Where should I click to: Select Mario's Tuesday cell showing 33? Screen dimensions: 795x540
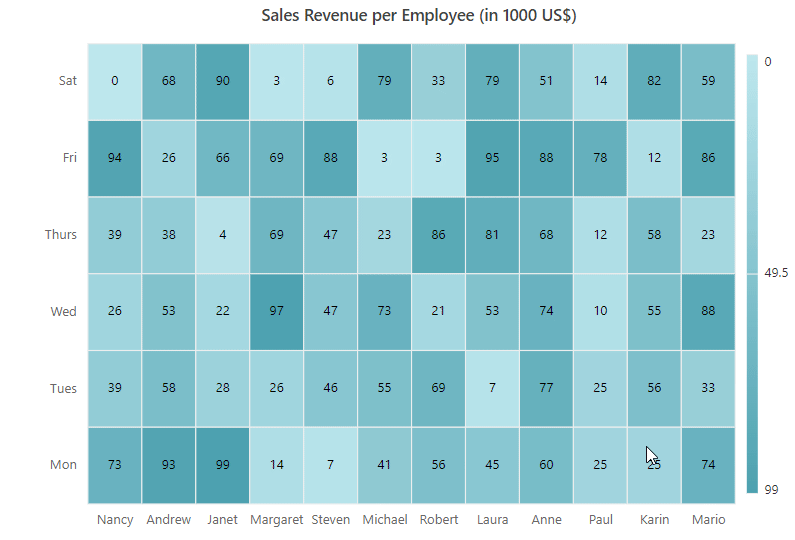pyautogui.click(x=708, y=389)
